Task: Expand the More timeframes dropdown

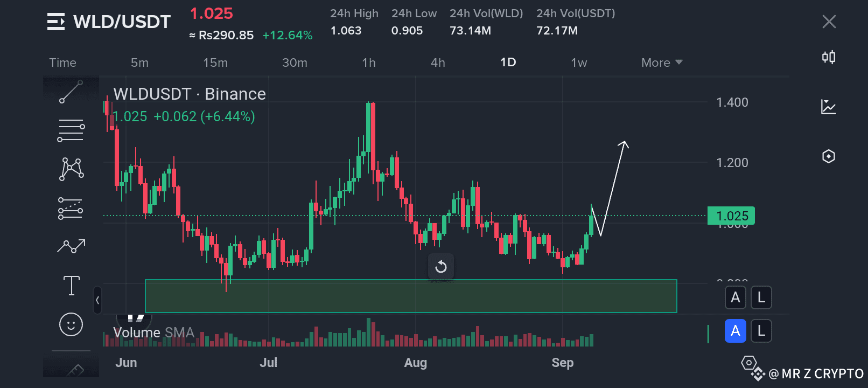Action: tap(662, 63)
